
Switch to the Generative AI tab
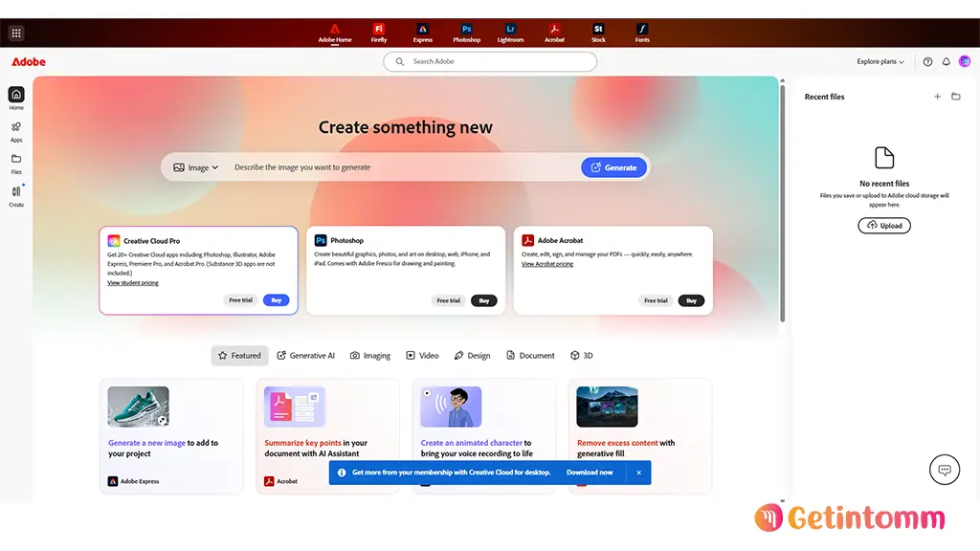[305, 356]
